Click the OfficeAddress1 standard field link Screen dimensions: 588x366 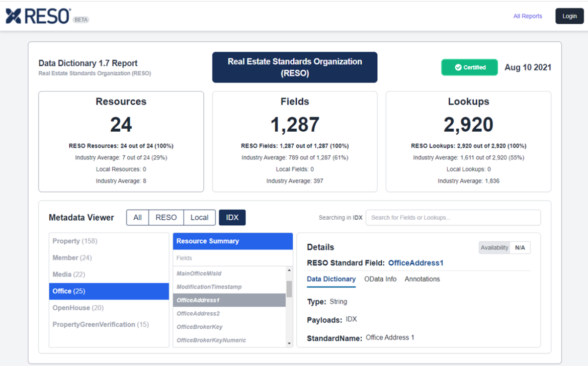[x=415, y=263]
